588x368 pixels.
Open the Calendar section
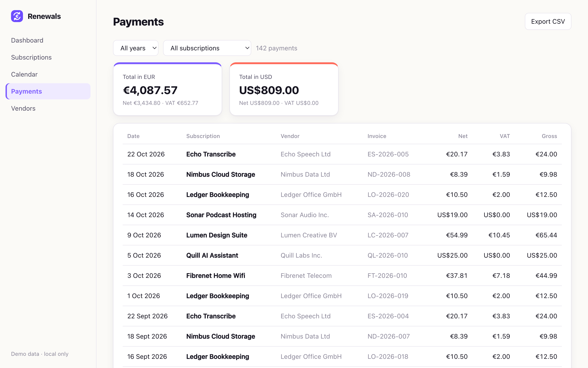pos(24,74)
